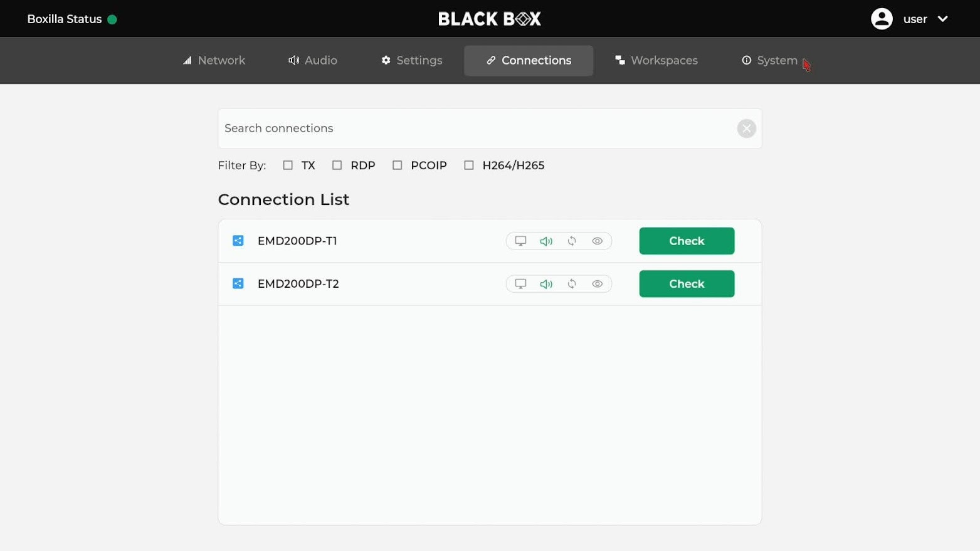Click the Search connections input field
This screenshot has width=980, height=551.
click(x=477, y=129)
